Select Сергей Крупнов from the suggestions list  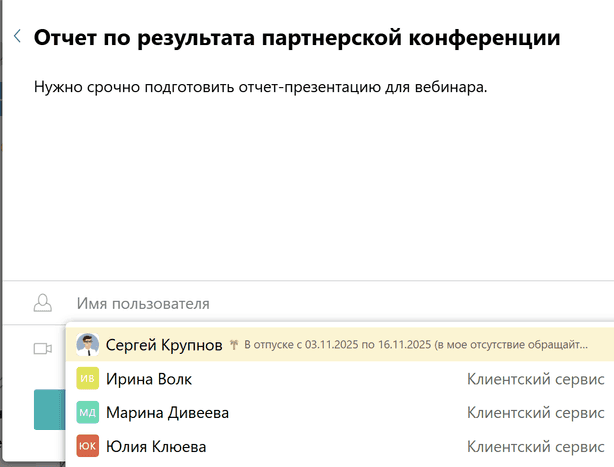pyautogui.click(x=164, y=345)
